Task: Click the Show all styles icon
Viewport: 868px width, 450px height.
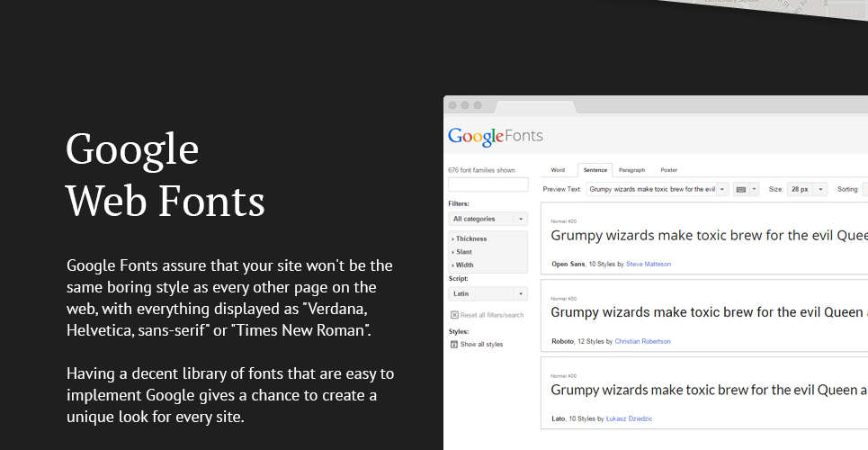Action: (x=454, y=344)
